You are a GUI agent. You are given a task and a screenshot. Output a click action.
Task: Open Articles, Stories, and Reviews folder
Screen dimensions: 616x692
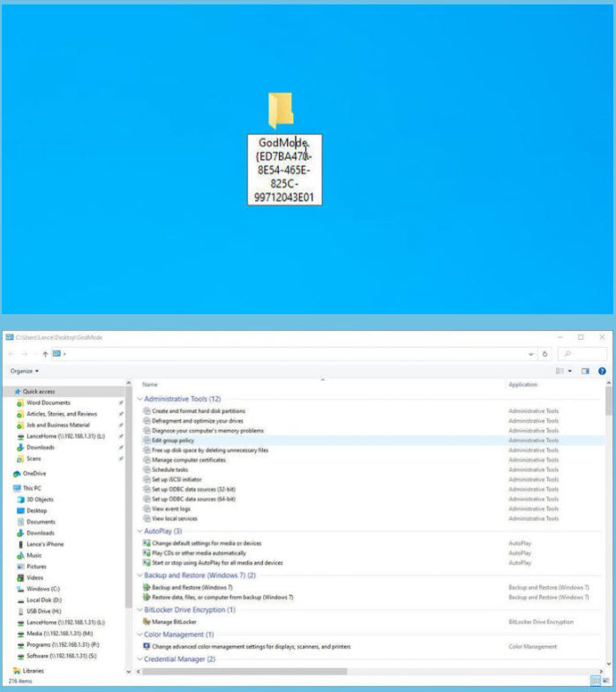click(62, 414)
